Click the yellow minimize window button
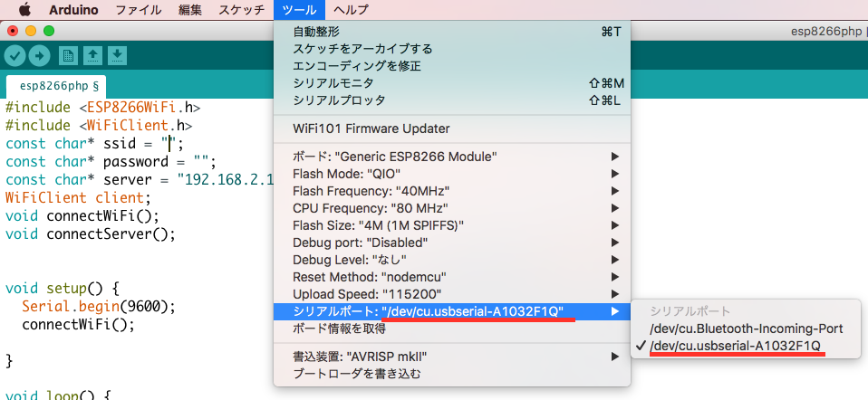 (31, 31)
